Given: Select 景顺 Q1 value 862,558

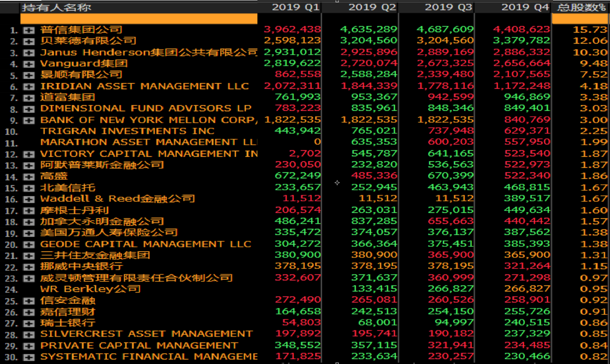Looking at the screenshot, I should click(298, 74).
